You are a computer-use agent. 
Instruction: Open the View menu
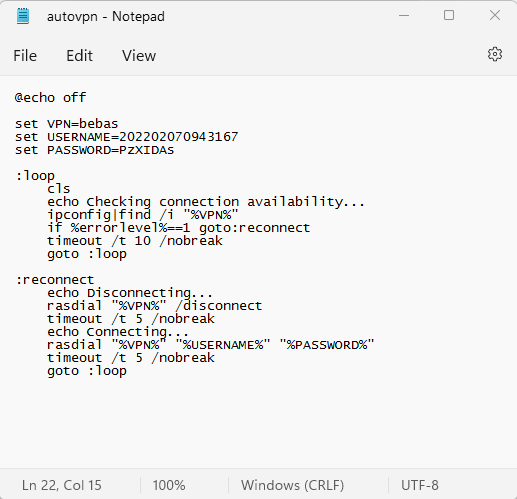(139, 56)
